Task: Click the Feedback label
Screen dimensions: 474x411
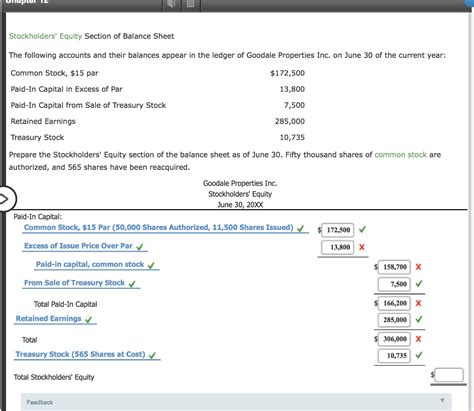Action: click(40, 402)
